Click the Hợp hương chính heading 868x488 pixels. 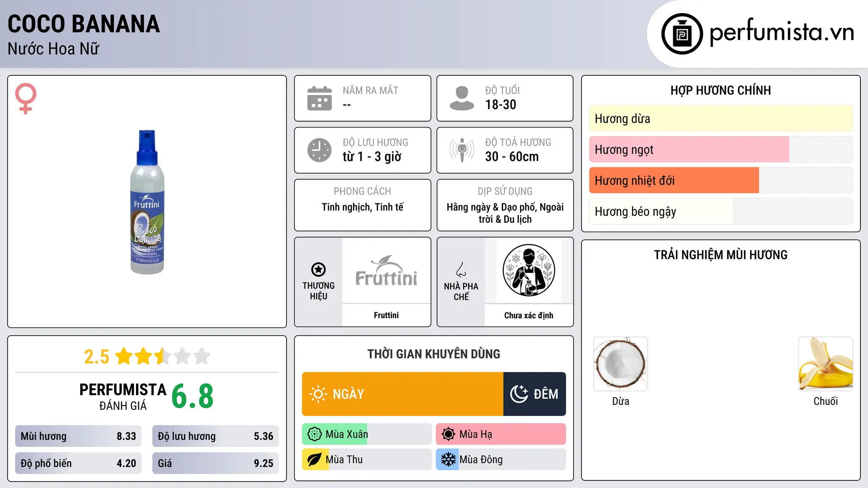pyautogui.click(x=721, y=90)
